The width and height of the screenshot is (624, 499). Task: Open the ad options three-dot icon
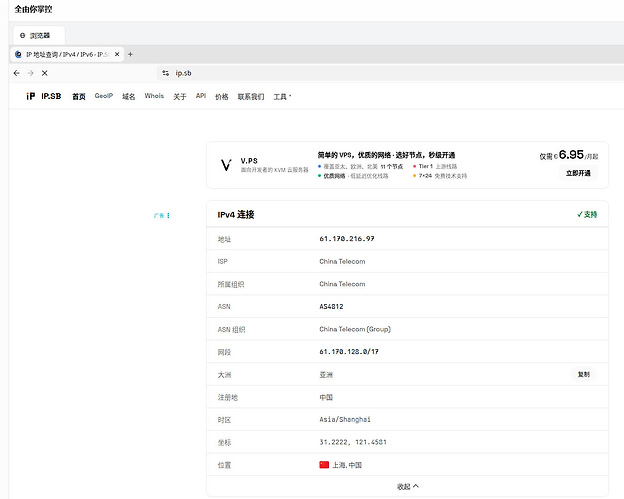(x=168, y=215)
